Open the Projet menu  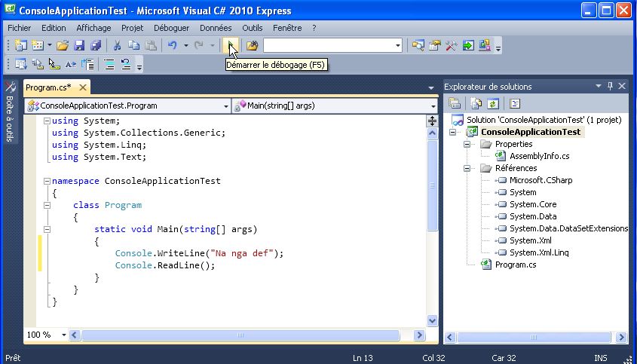coord(133,28)
